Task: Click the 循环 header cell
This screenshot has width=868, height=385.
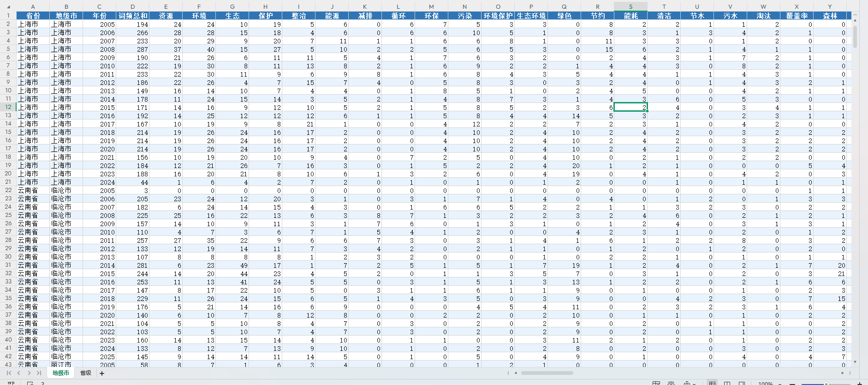Action: coord(398,16)
